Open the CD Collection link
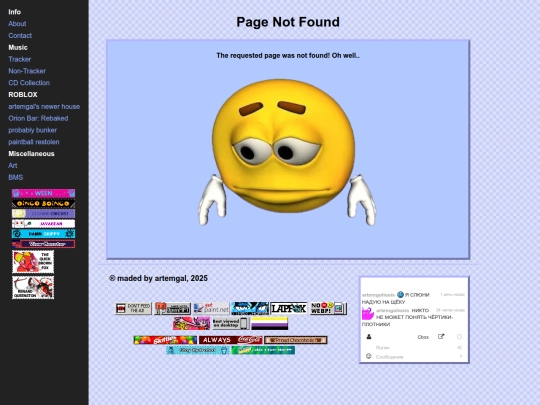Screen dimensions: 540x405 tap(29, 83)
